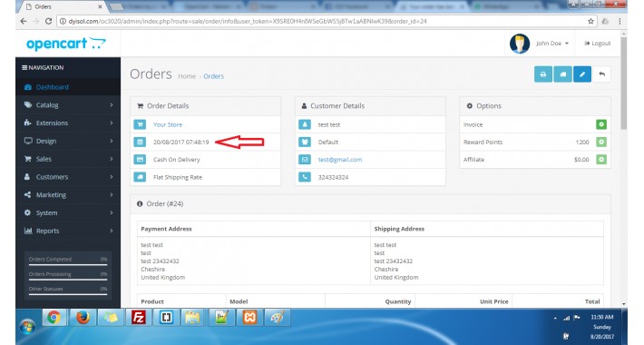Expand the Sales menu
This screenshot has width=644, height=345.
click(x=68, y=159)
